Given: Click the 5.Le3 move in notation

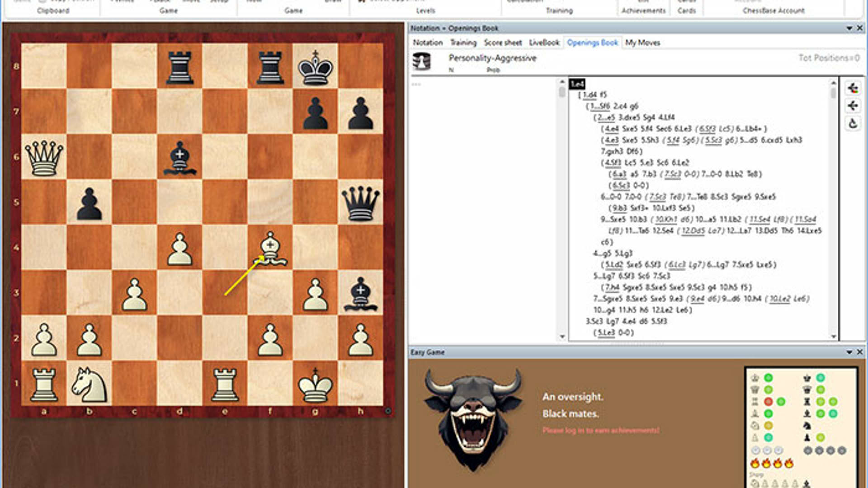Looking at the screenshot, I should coord(606,333).
